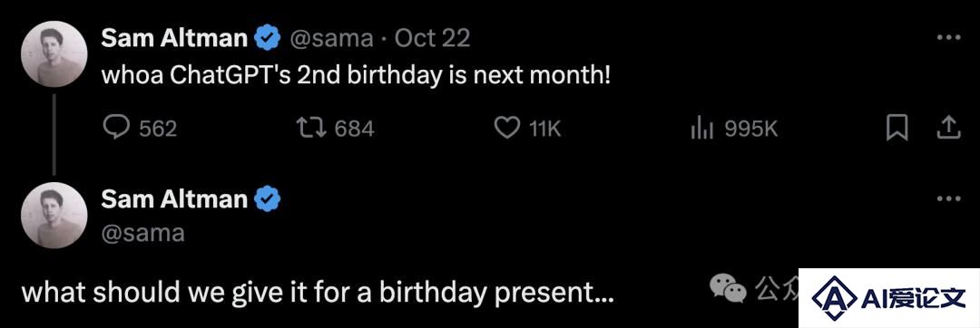Bookmark the first Sam Altman tweet
980x328 pixels.
[897, 129]
